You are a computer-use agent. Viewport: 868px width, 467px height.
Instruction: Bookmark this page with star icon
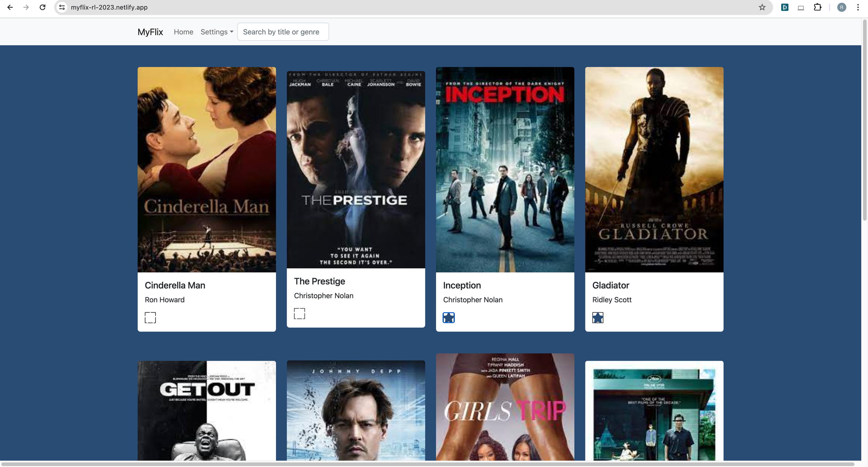pyautogui.click(x=762, y=7)
